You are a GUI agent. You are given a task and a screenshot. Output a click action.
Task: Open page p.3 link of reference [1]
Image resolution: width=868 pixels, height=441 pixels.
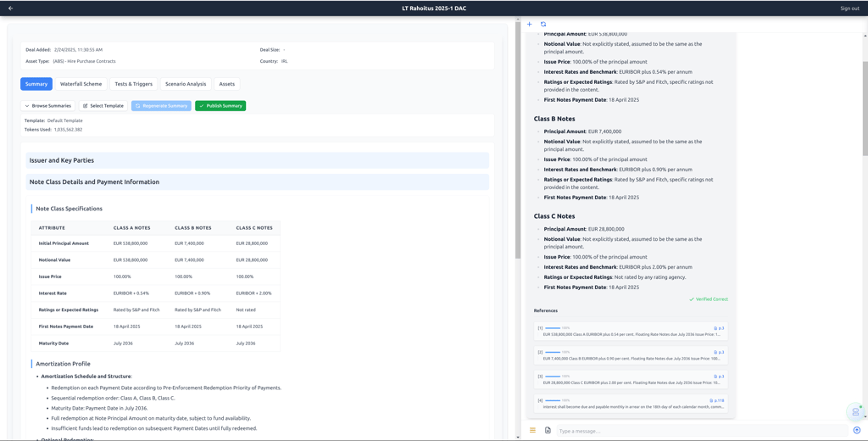coord(719,328)
